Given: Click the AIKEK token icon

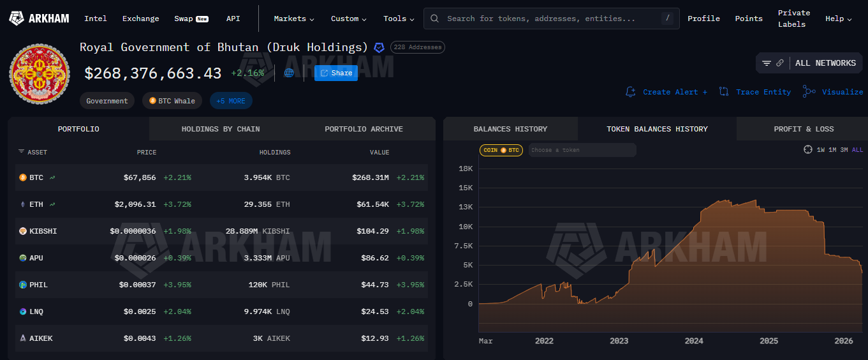Looking at the screenshot, I should (x=22, y=338).
